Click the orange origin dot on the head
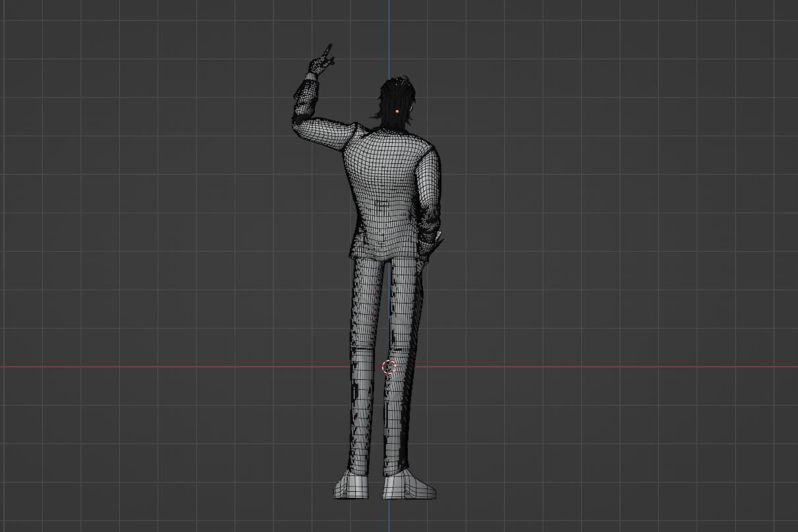Screen dimensions: 798x532 tap(397, 112)
